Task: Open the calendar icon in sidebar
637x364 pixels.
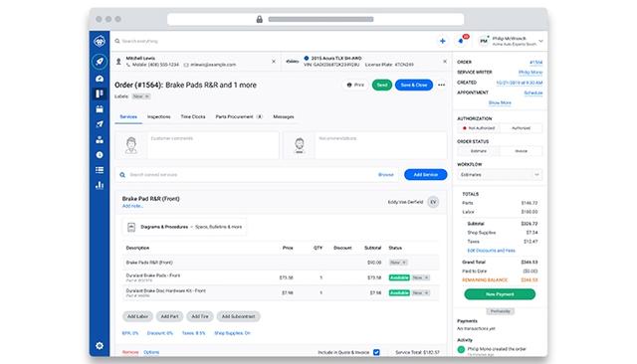Action: tap(100, 108)
